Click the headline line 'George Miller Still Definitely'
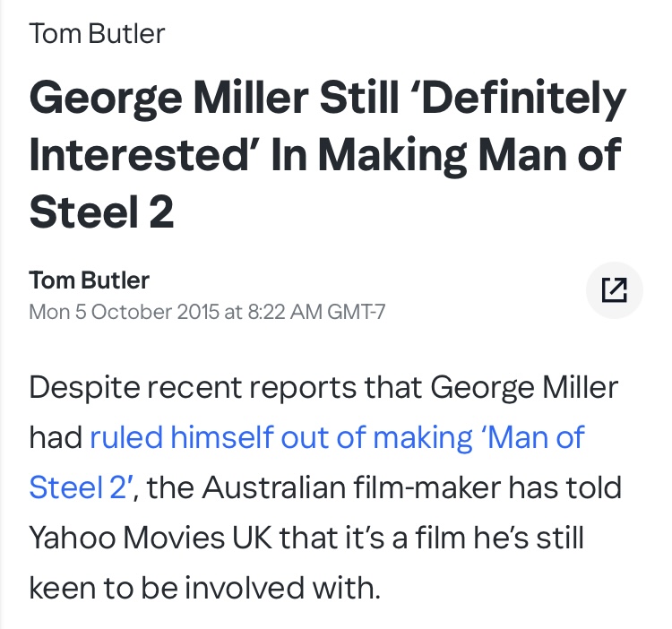Viewport: 672px width, 629px height. point(328,99)
